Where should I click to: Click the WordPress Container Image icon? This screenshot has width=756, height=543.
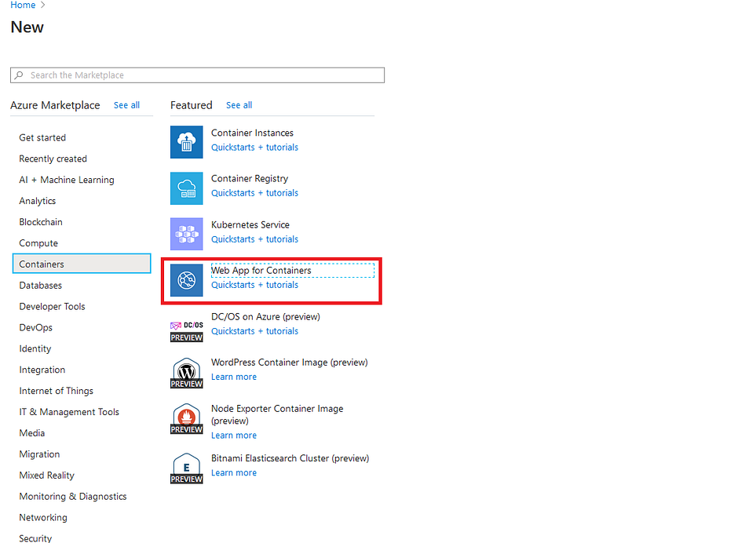[x=187, y=373]
